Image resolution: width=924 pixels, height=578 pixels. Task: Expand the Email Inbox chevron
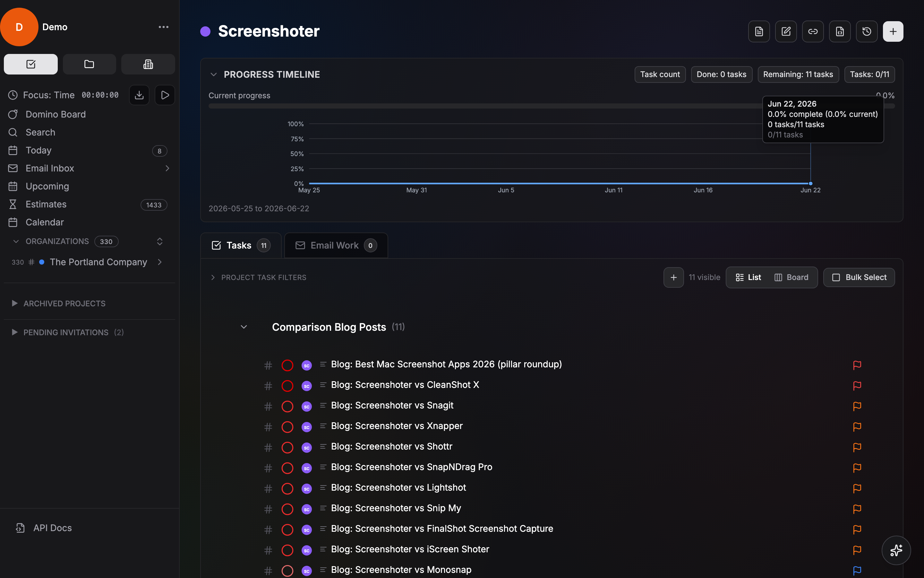click(x=167, y=168)
